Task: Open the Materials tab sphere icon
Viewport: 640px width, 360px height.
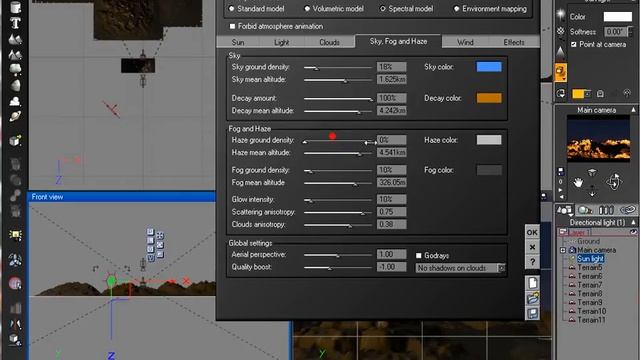Action: 585,210
